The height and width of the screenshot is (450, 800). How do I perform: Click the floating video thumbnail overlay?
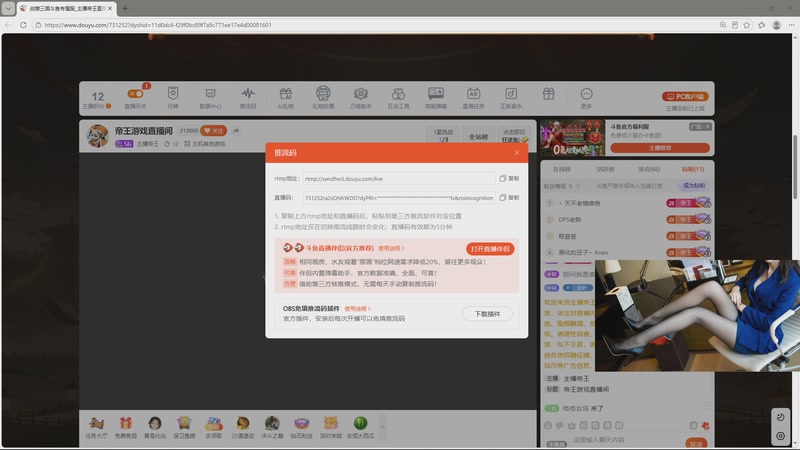coord(697,315)
